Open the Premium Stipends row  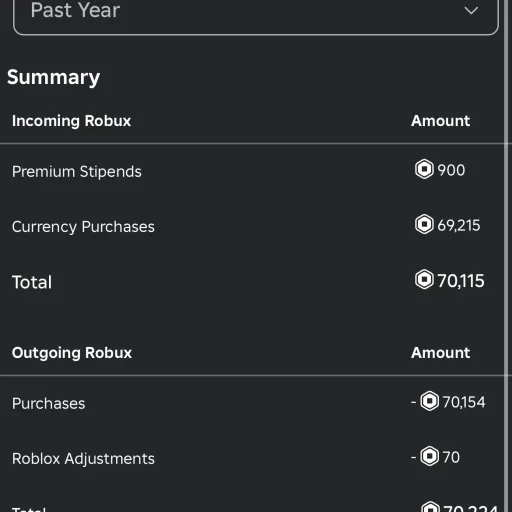tap(252, 171)
